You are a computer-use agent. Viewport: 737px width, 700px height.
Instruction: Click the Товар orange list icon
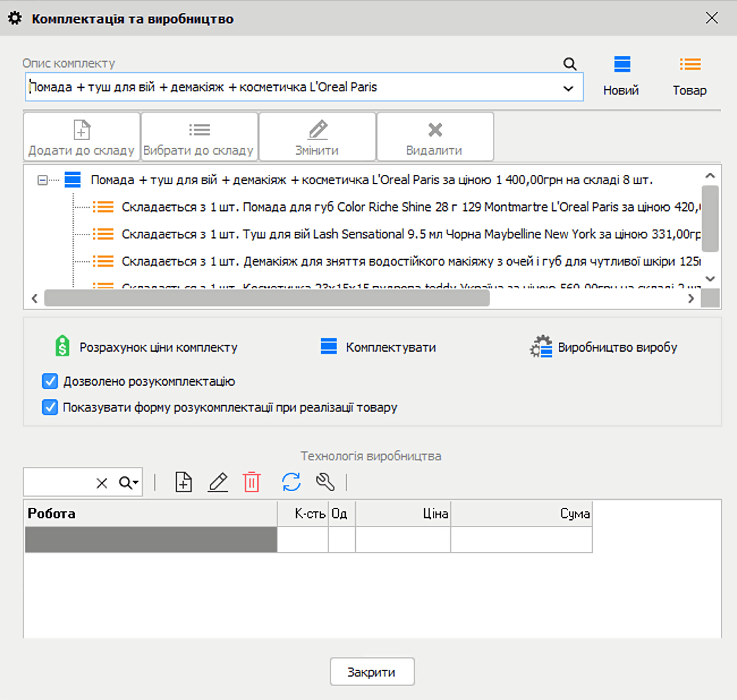[x=689, y=64]
